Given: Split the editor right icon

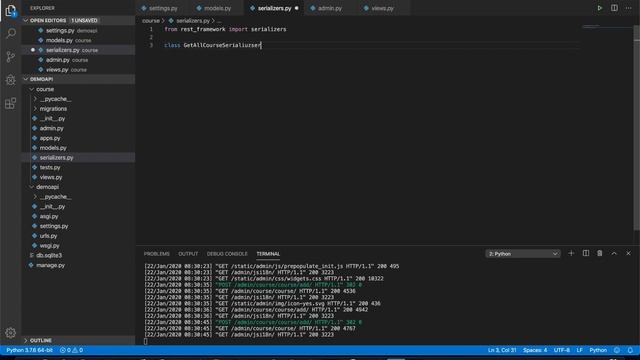Looking at the screenshot, I should point(614,8).
